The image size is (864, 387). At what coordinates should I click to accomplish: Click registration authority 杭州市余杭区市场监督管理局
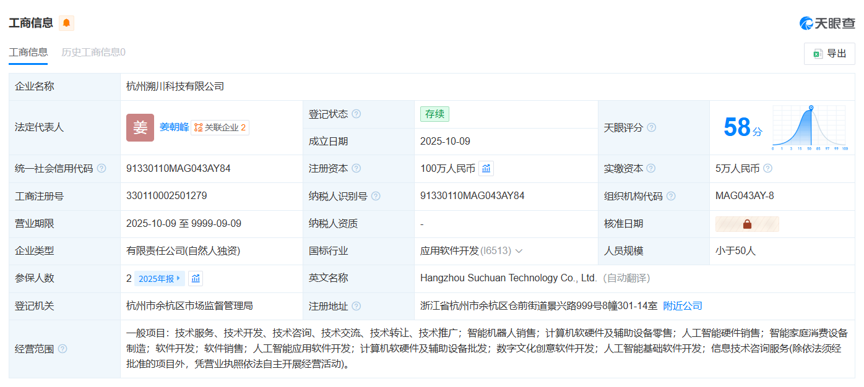[190, 306]
